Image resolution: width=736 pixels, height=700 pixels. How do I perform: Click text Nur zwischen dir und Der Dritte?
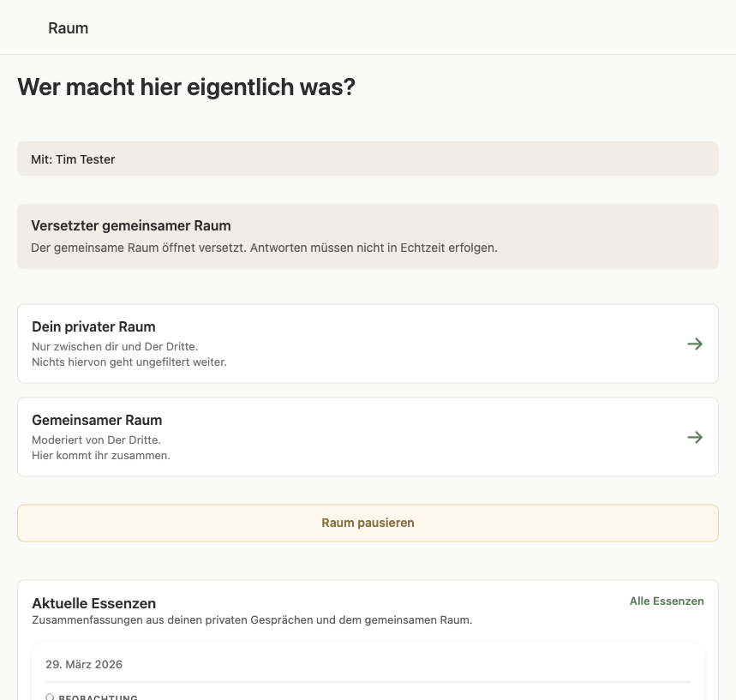tap(115, 346)
